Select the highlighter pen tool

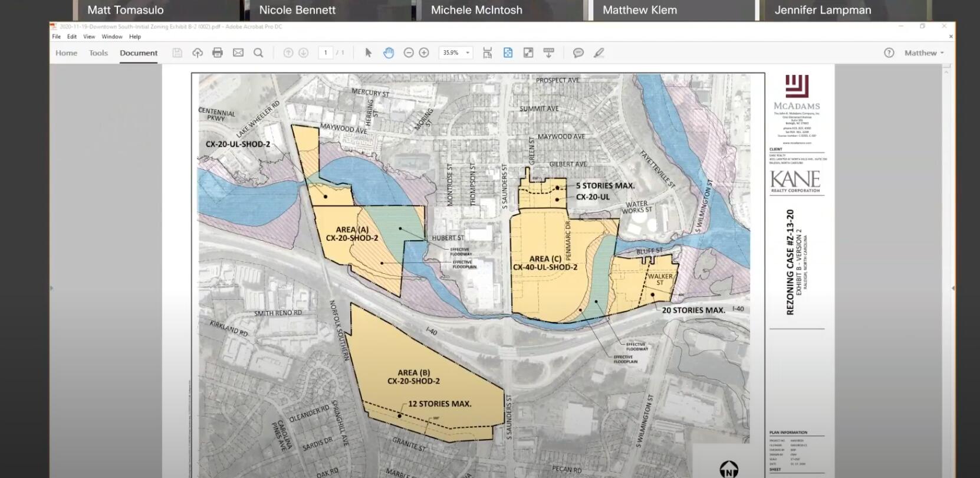click(x=599, y=53)
